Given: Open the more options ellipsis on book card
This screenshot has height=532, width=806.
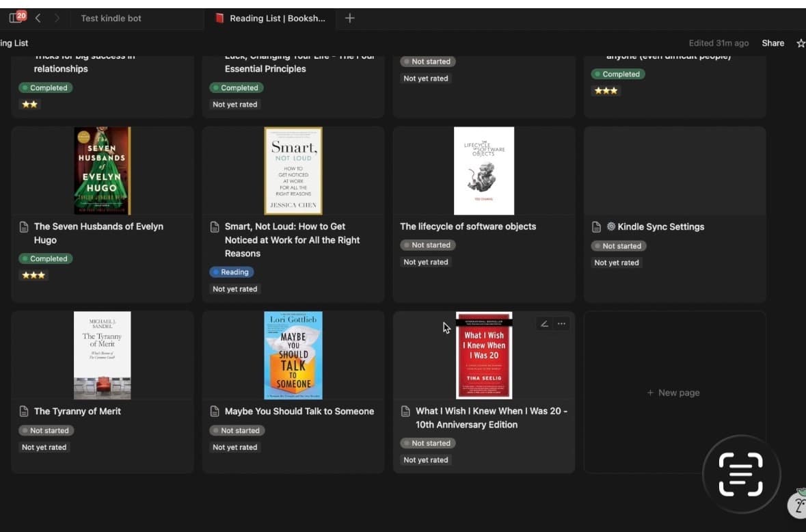Looking at the screenshot, I should [x=561, y=323].
